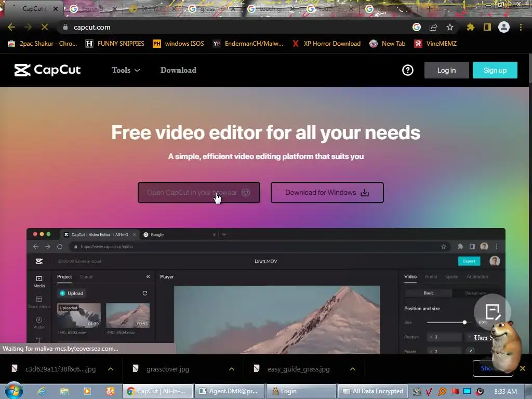
Task: Click the 8:33 AM taskbar clock
Action: (506, 392)
